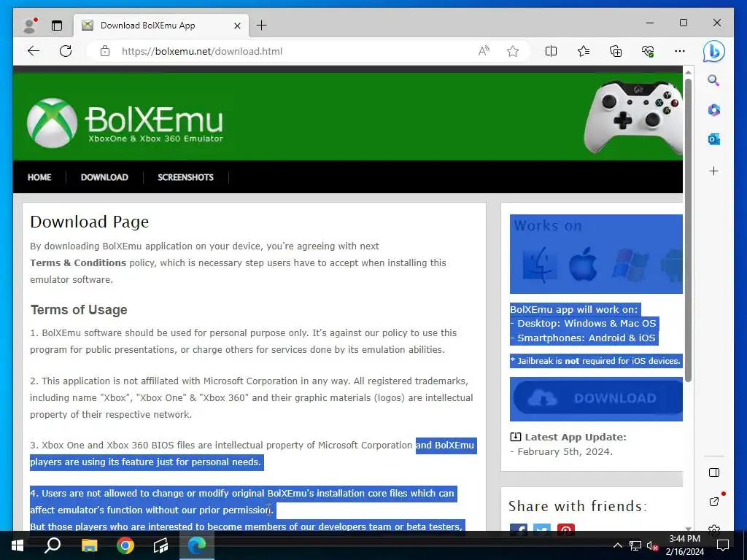Click the Terms & Conditions bold text
The image size is (747, 560).
(78, 262)
